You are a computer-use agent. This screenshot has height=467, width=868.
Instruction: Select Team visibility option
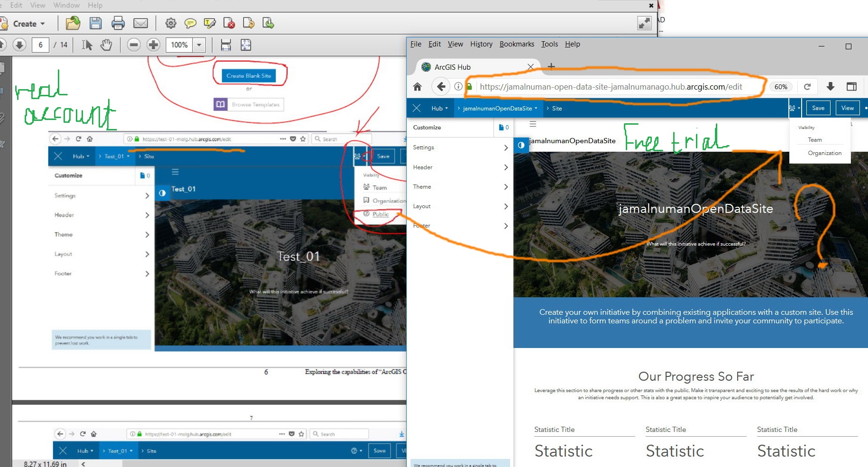tap(815, 140)
